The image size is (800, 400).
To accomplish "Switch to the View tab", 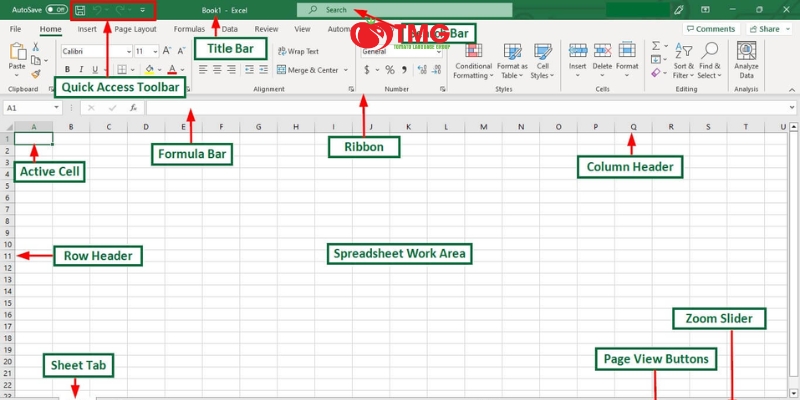I will pyautogui.click(x=302, y=29).
